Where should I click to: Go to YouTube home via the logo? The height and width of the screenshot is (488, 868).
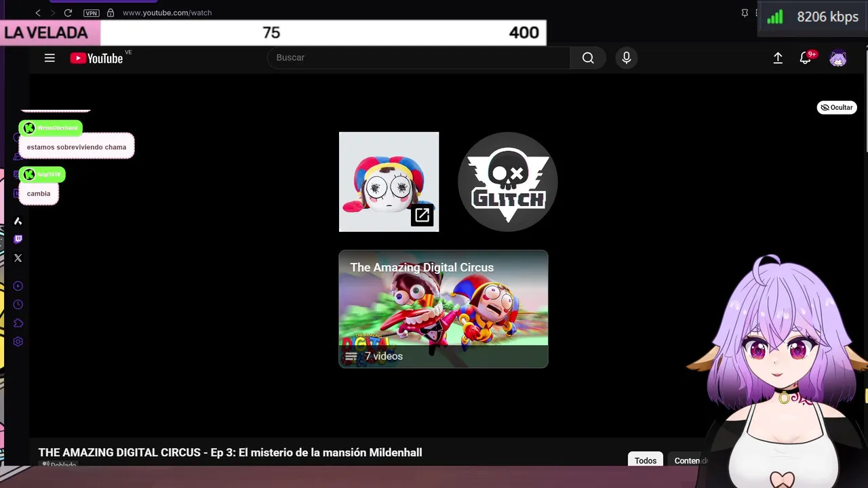(x=97, y=58)
